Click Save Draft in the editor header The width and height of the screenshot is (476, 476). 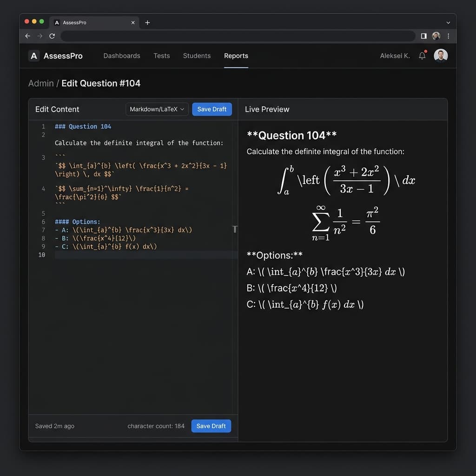pyautogui.click(x=212, y=109)
